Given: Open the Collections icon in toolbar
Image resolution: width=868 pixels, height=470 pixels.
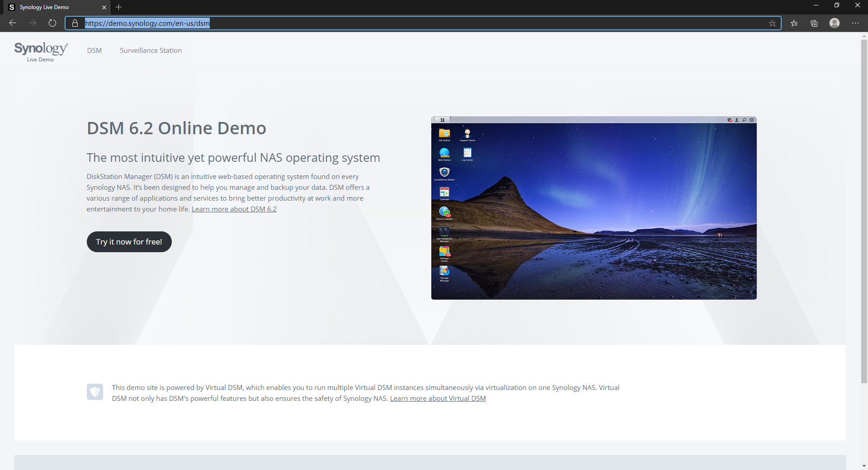Looking at the screenshot, I should (814, 23).
